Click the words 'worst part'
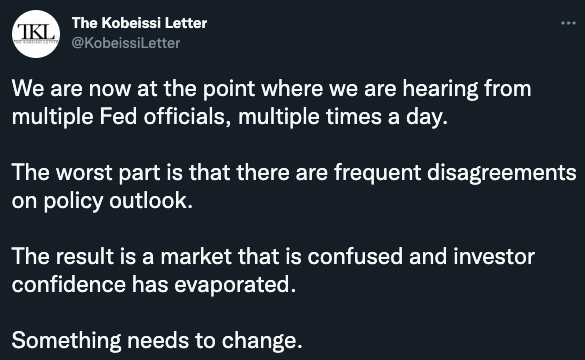This screenshot has width=585, height=360. [108, 173]
